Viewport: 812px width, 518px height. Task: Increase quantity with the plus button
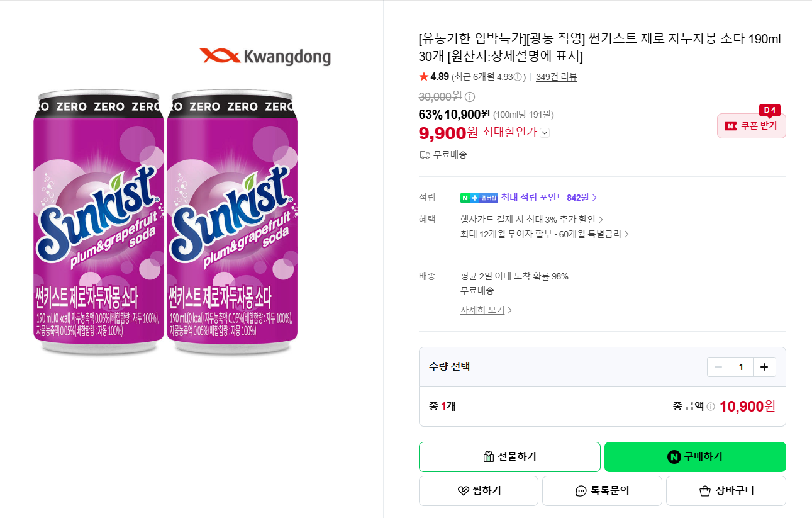[x=764, y=367]
